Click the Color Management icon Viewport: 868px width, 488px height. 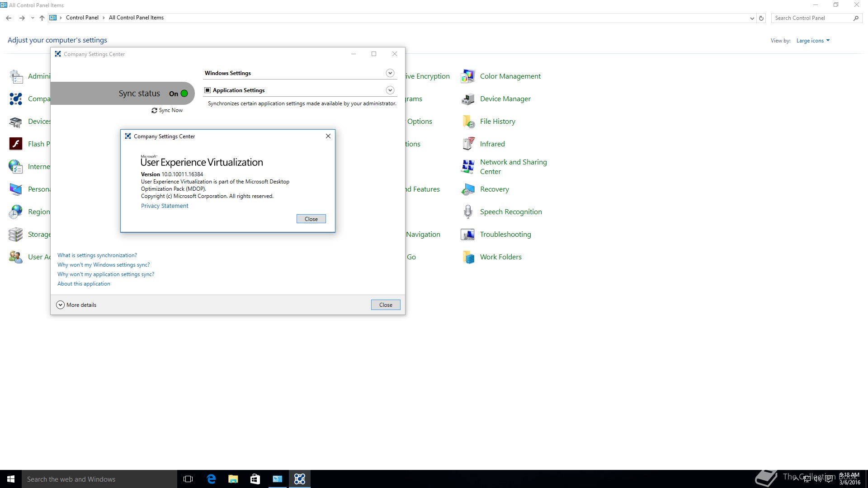468,76
